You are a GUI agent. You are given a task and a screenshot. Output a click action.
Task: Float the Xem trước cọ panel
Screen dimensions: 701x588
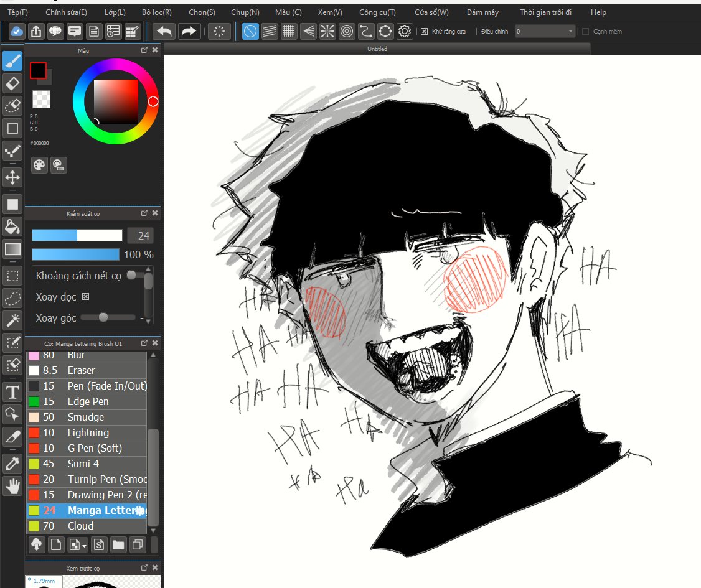click(144, 567)
